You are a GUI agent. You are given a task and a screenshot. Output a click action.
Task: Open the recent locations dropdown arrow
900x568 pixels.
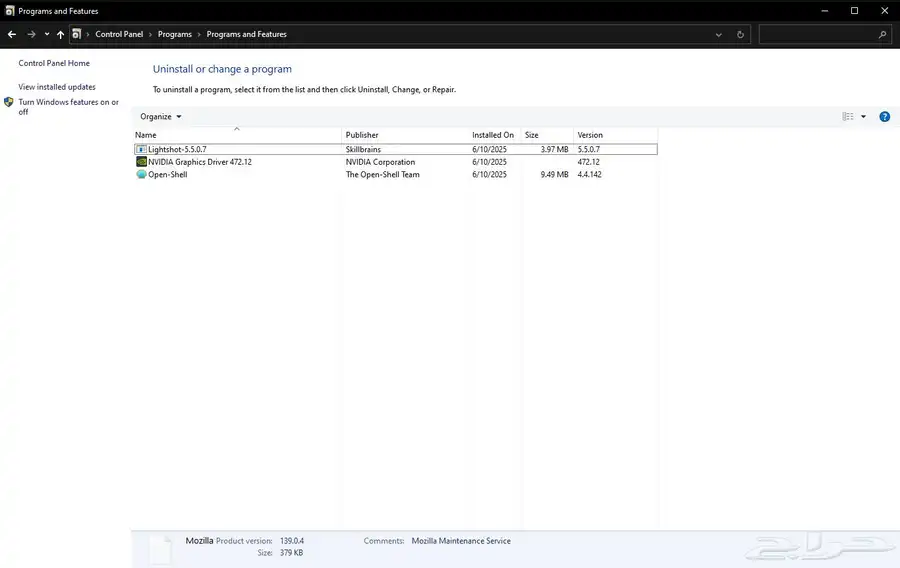(46, 34)
